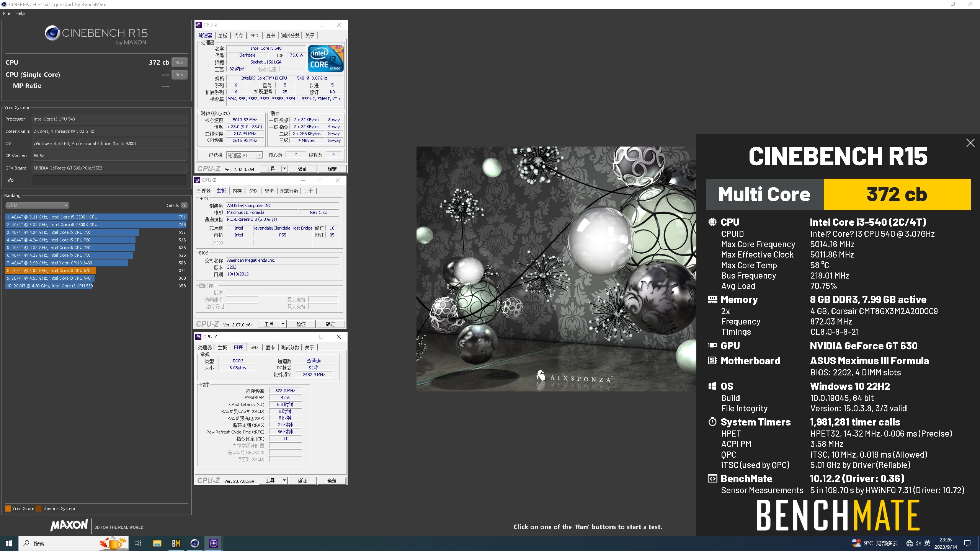Click 工具 button in middle CPU-Z
The height and width of the screenshot is (551, 980).
pyautogui.click(x=269, y=324)
